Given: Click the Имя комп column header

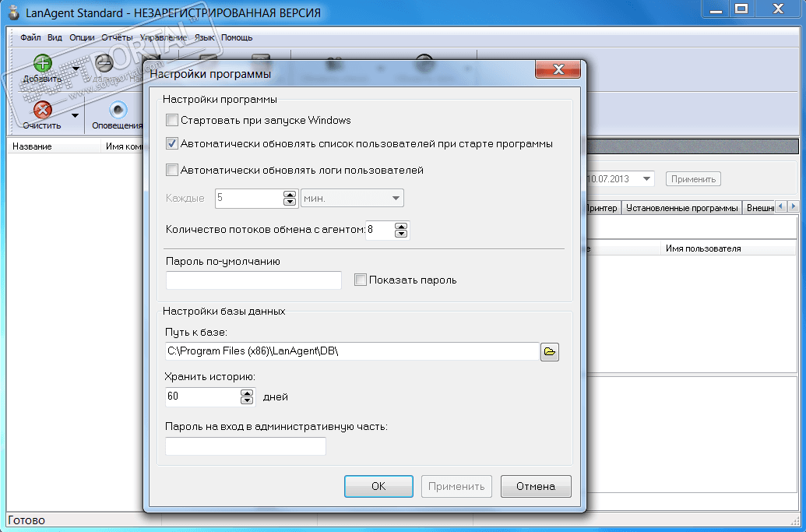Looking at the screenshot, I should 123,146.
